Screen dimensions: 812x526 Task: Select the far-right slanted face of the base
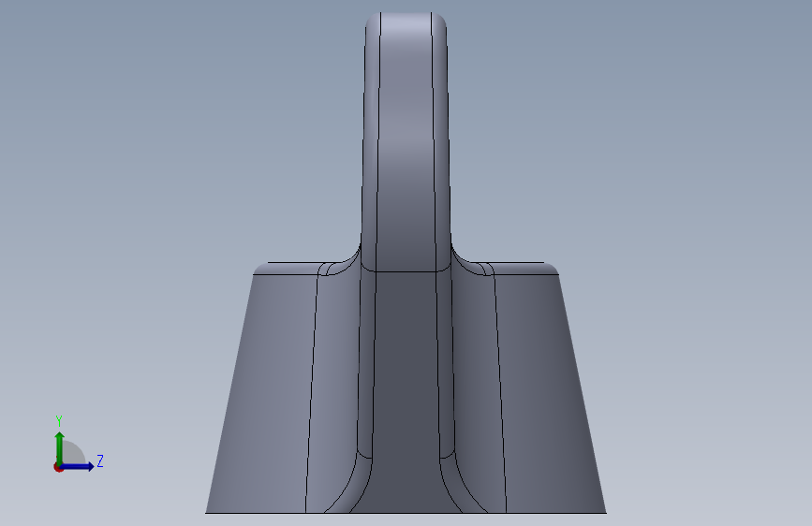pyautogui.click(x=549, y=393)
